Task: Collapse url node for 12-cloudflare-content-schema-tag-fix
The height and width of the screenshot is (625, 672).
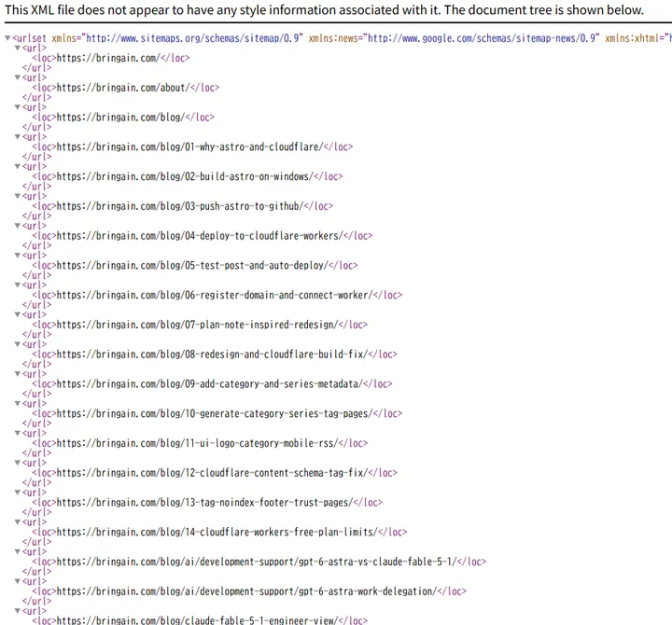Action: pyautogui.click(x=18, y=463)
